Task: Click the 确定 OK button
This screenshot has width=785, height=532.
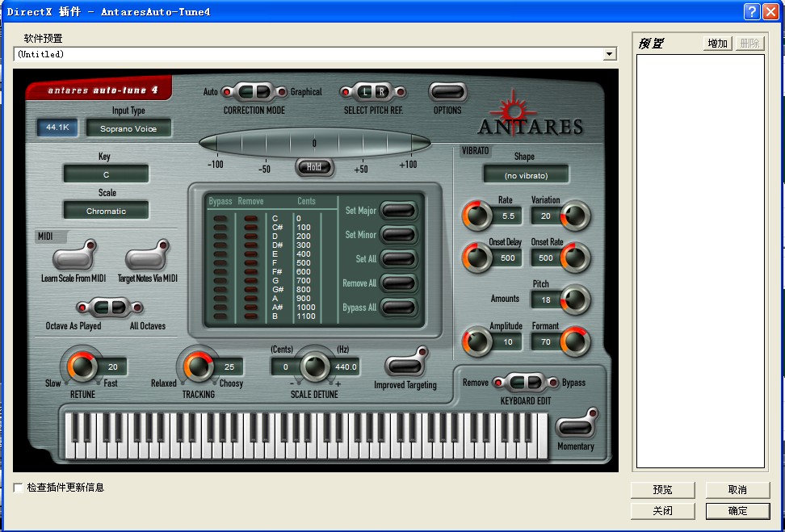Action: pos(737,511)
